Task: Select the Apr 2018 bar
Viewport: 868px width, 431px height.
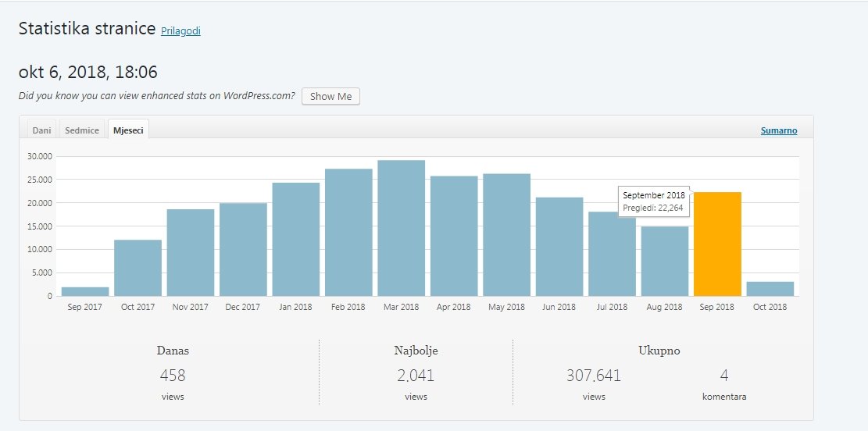Action: click(454, 236)
